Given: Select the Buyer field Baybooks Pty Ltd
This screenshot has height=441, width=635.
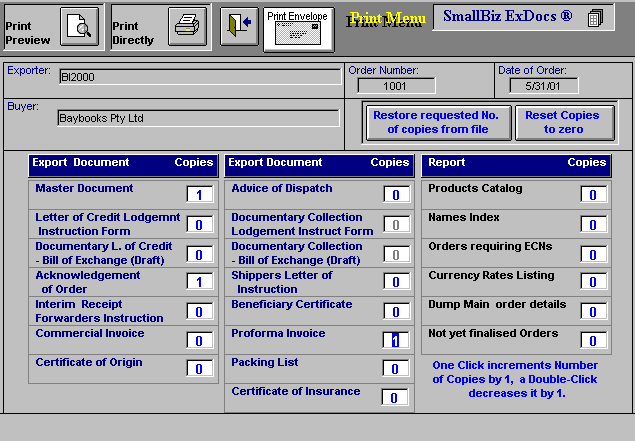Looking at the screenshot, I should 198,118.
